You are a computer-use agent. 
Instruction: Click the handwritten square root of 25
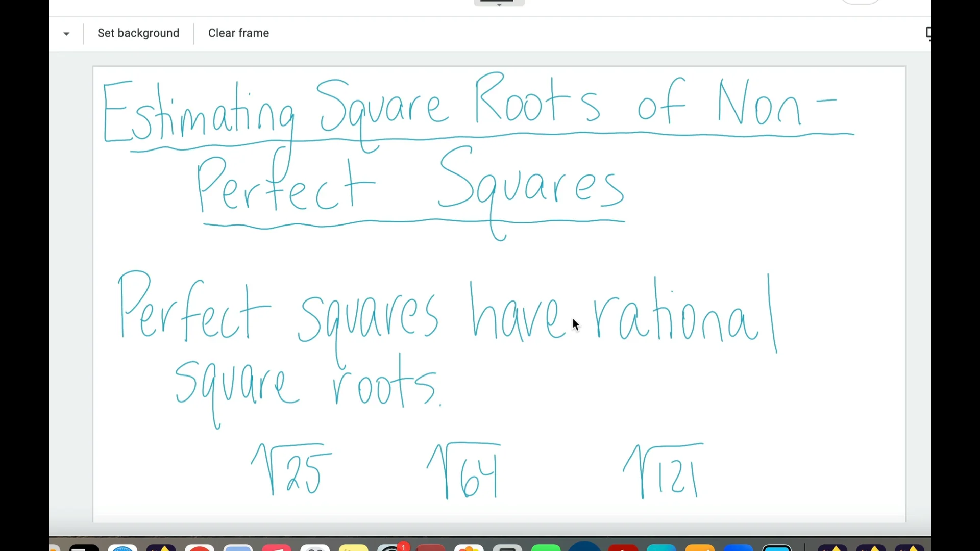(291, 469)
